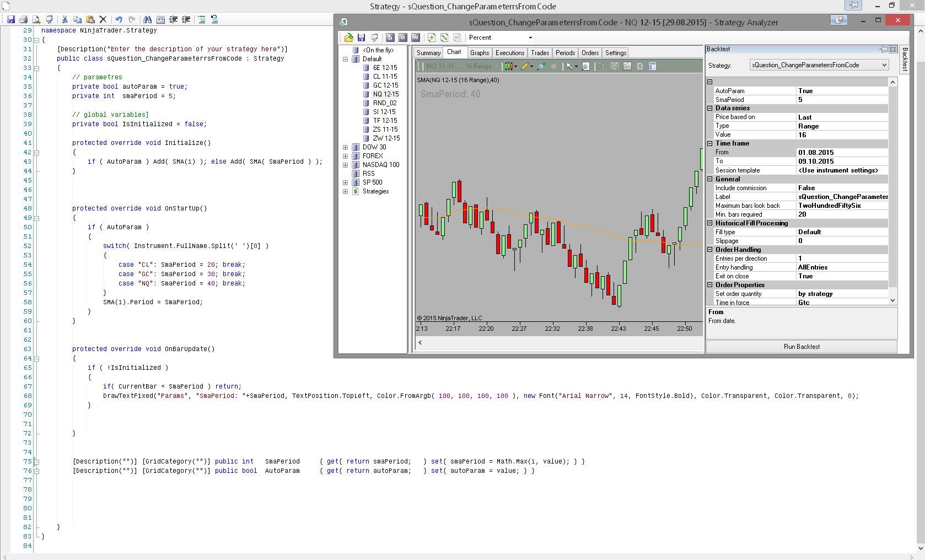Click the 'w' walk forward toolbar button
This screenshot has height=560, width=925.
point(416,37)
